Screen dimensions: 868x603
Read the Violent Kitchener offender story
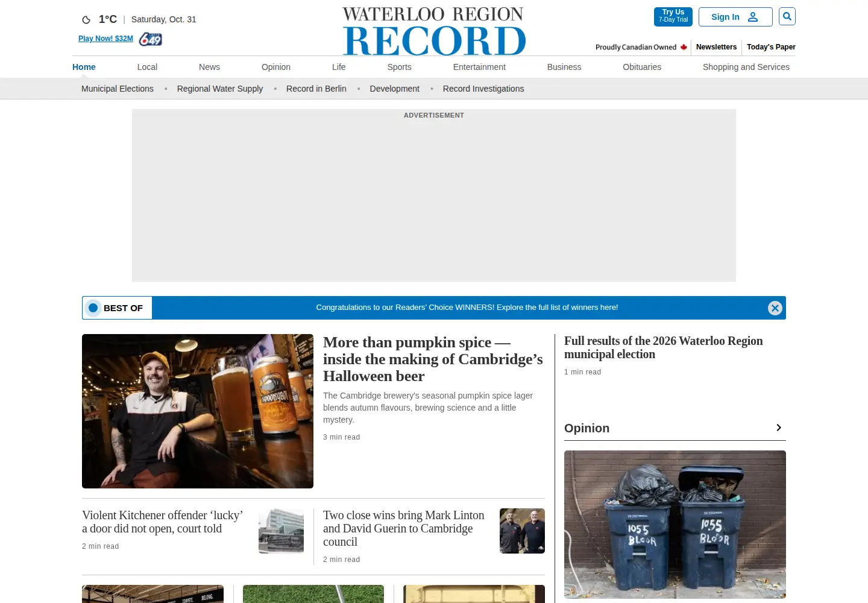point(163,522)
